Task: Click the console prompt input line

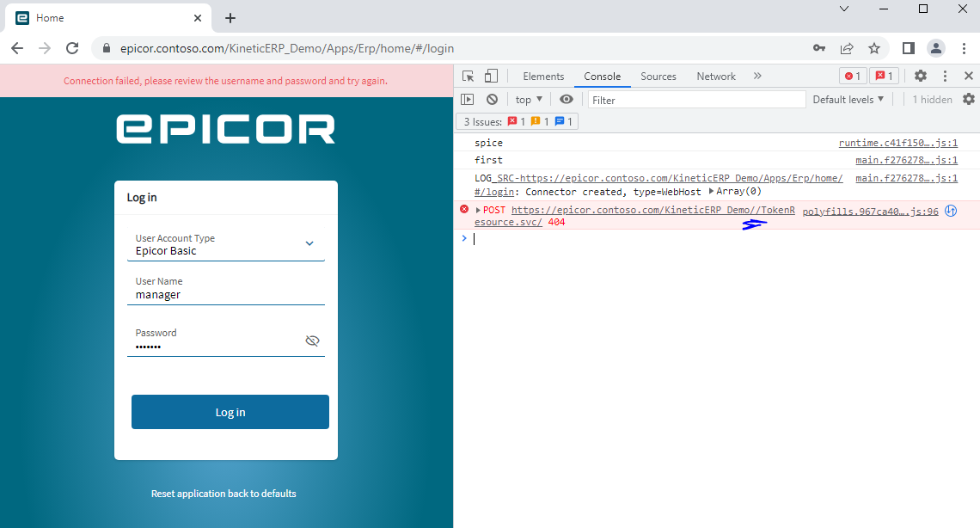Action: 725,239
